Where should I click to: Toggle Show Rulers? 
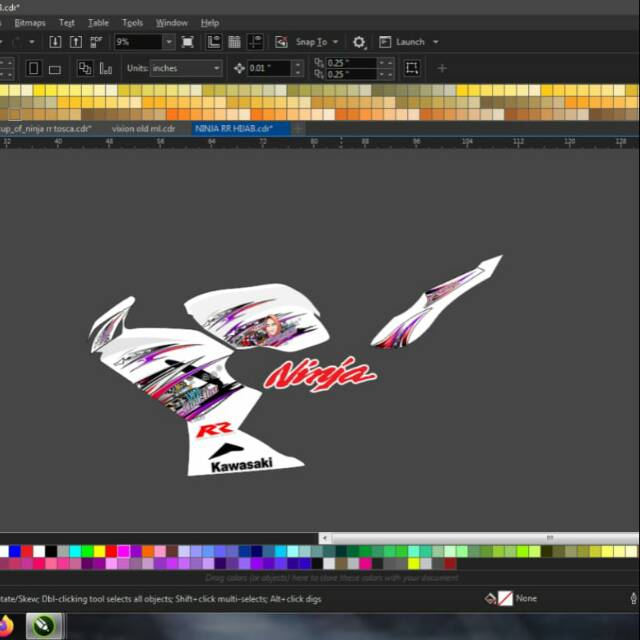[214, 42]
